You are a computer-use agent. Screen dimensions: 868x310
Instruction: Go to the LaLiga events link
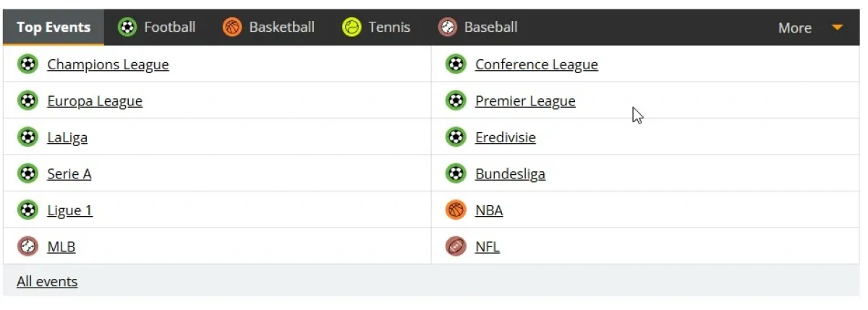click(67, 137)
